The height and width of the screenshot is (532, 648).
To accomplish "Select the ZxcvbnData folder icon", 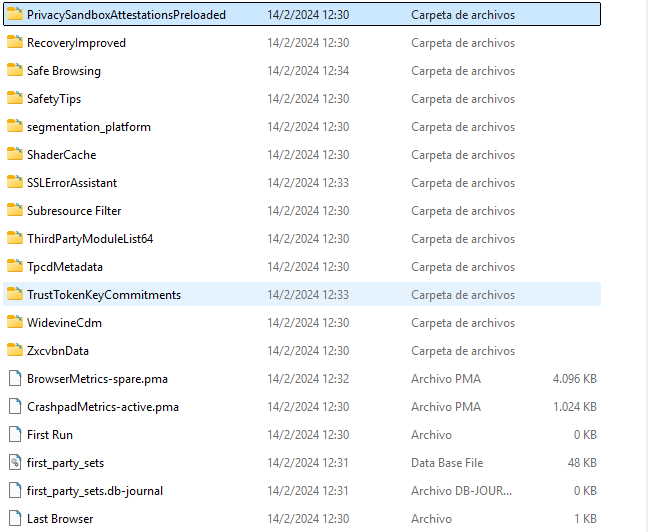I will pyautogui.click(x=14, y=351).
